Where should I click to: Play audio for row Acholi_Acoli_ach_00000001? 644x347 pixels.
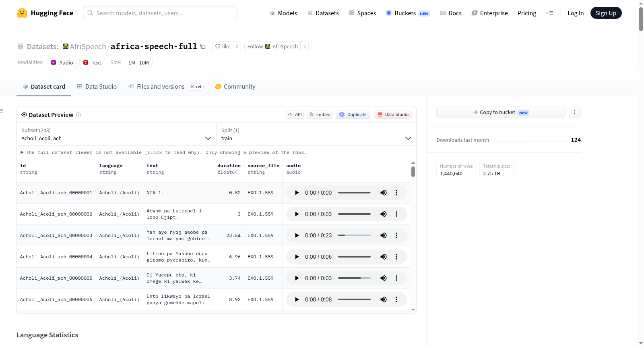coord(297,193)
